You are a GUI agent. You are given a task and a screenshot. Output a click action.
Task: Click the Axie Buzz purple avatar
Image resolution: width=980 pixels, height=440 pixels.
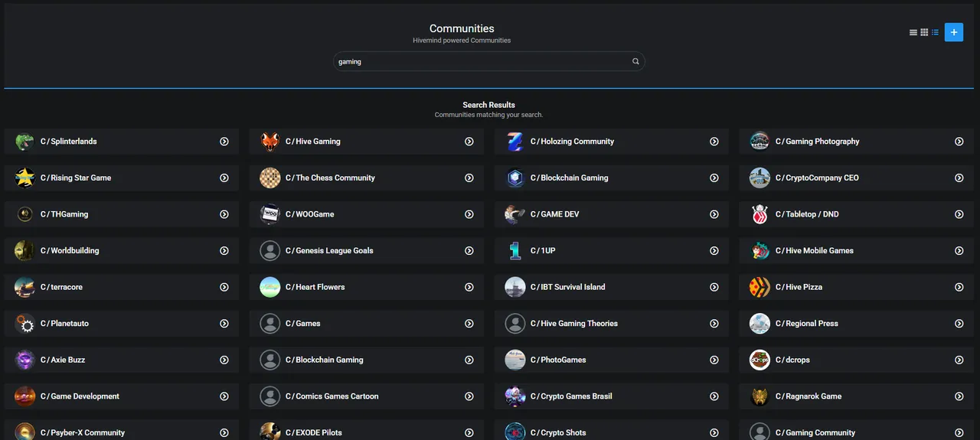click(24, 360)
